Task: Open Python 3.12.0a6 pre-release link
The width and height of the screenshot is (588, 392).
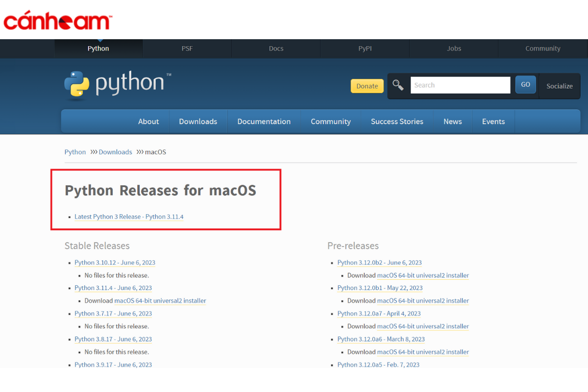Action: click(x=381, y=339)
